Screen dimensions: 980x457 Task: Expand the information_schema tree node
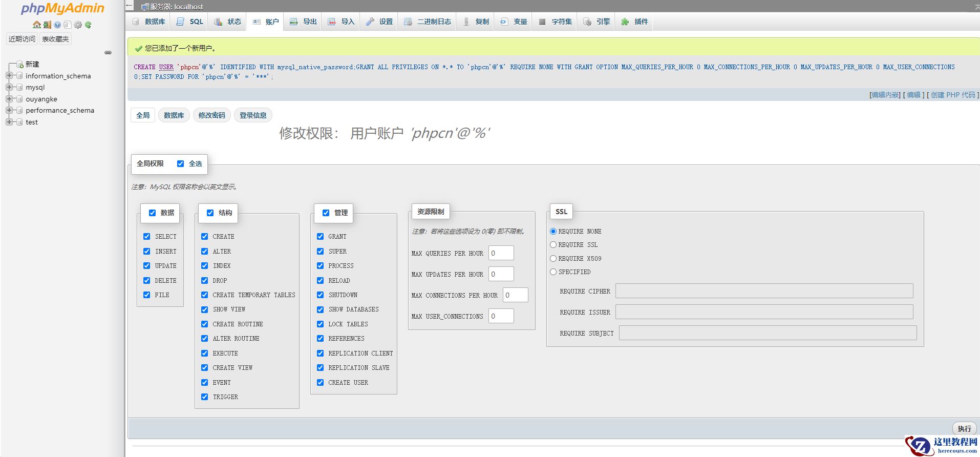[x=9, y=76]
